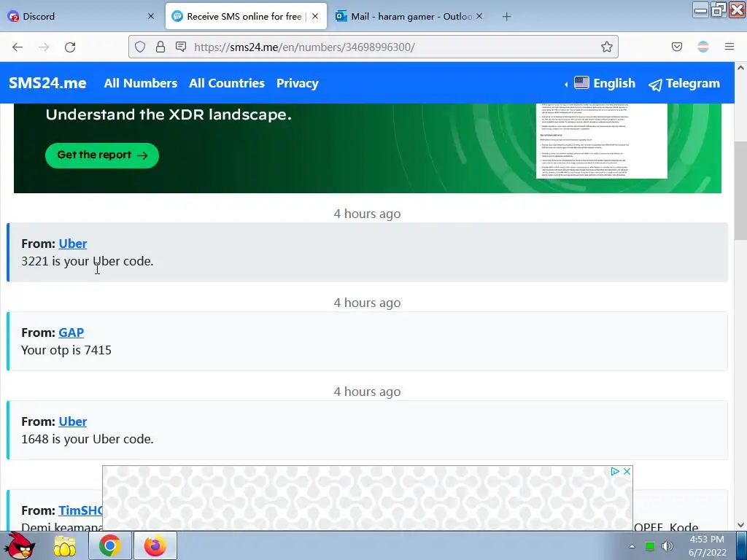747x560 pixels.
Task: Open All Countries menu
Action: coord(227,83)
